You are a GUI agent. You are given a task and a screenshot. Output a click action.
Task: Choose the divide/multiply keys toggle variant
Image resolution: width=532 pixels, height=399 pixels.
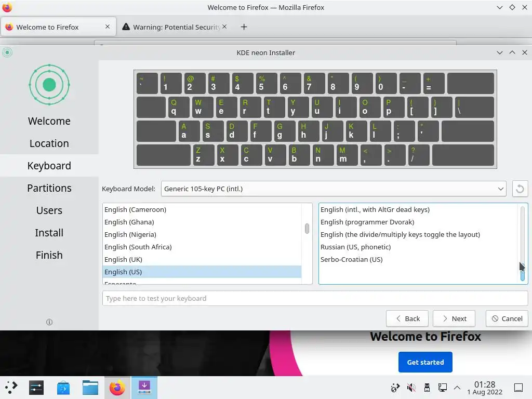418,234
